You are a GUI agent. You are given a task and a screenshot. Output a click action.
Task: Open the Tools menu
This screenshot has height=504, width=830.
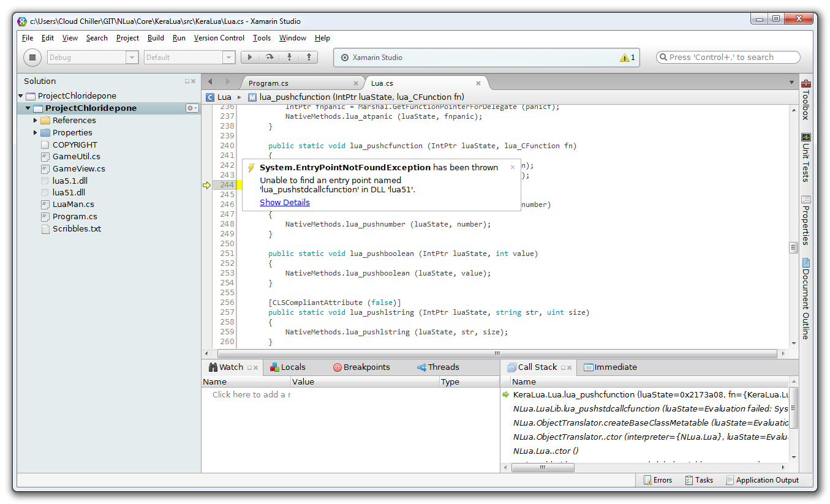[x=262, y=38]
